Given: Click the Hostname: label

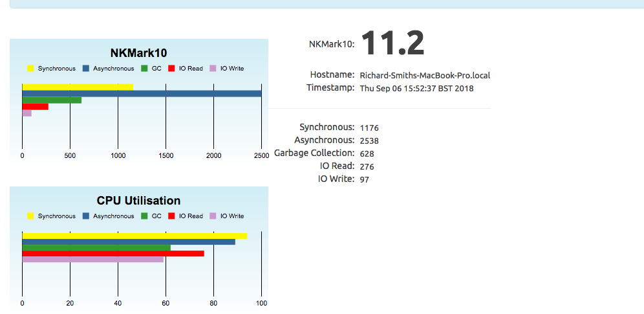Looking at the screenshot, I should click(332, 75).
